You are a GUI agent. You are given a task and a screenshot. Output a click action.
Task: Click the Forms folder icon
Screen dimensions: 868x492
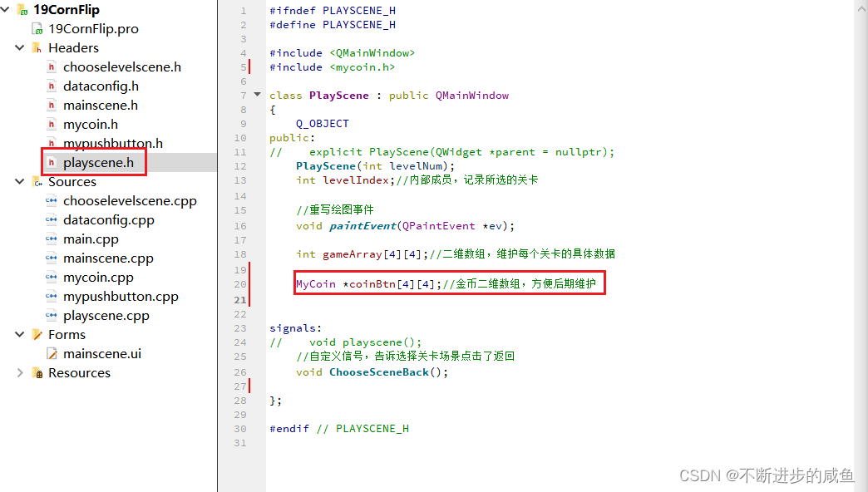coord(37,335)
